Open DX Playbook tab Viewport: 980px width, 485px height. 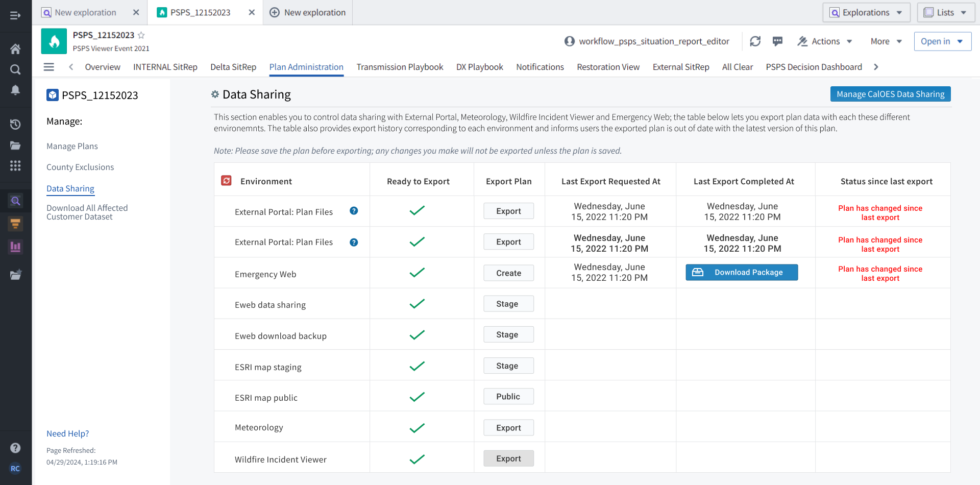click(x=480, y=67)
